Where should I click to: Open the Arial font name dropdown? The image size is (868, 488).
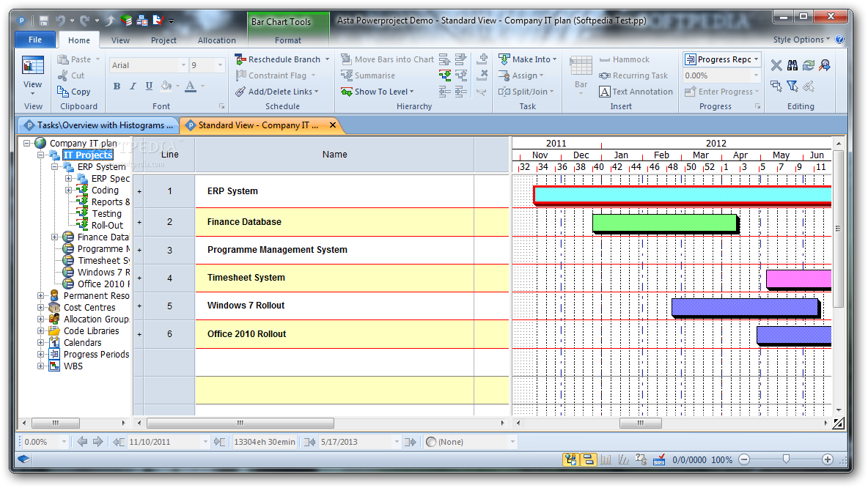tap(184, 65)
